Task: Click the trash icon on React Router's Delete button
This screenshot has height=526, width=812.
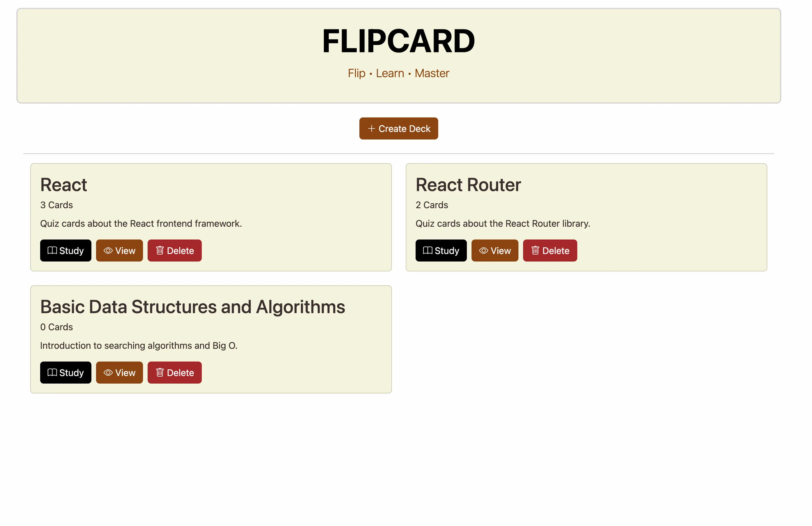Action: [x=535, y=250]
